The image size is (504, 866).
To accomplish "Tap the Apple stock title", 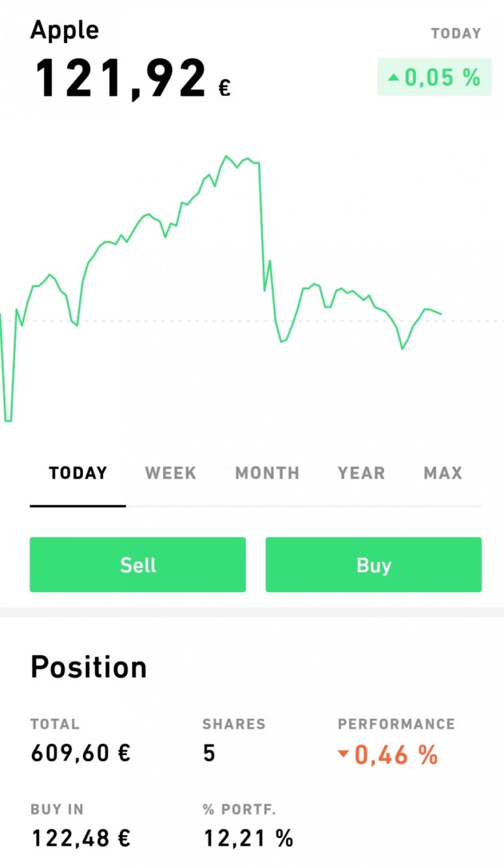I will (x=65, y=30).
